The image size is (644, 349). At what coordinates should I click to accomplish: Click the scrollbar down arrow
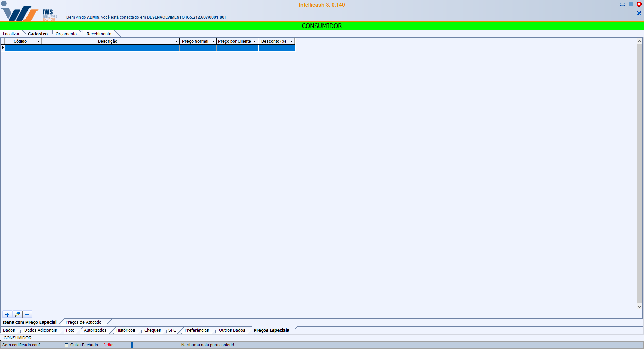[x=639, y=306]
